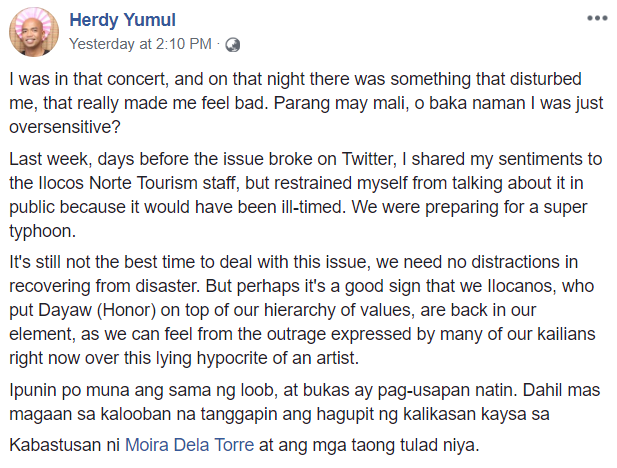Open the Herdy Yumul profile name link
The image size is (617, 468).
122,20
